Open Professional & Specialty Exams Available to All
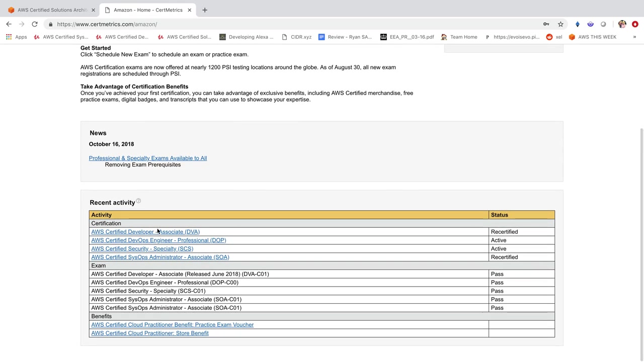644x362 pixels. pyautogui.click(x=148, y=158)
